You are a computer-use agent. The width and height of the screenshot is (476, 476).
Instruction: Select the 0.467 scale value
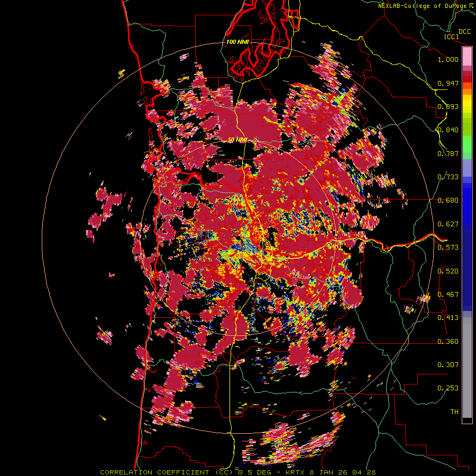[x=448, y=295]
